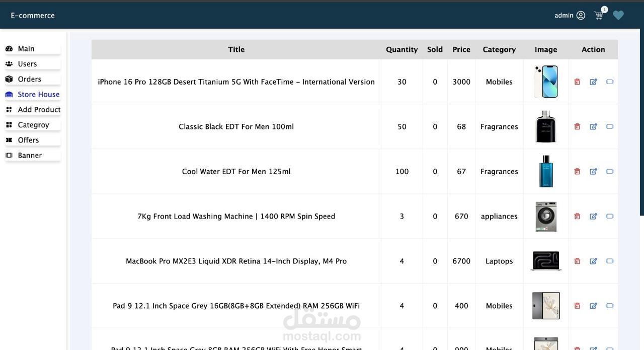The height and width of the screenshot is (350, 644).
Task: Click the Orders box icon in sidebar
Action: pyautogui.click(x=9, y=79)
